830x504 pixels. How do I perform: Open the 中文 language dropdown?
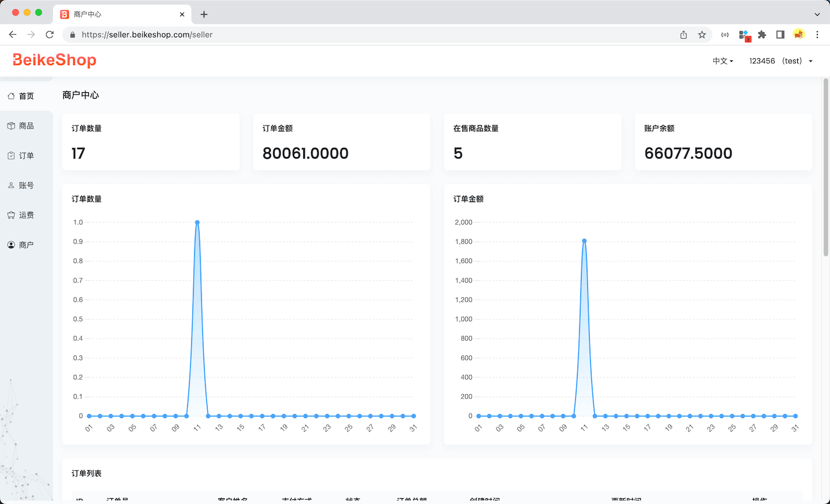click(x=723, y=61)
